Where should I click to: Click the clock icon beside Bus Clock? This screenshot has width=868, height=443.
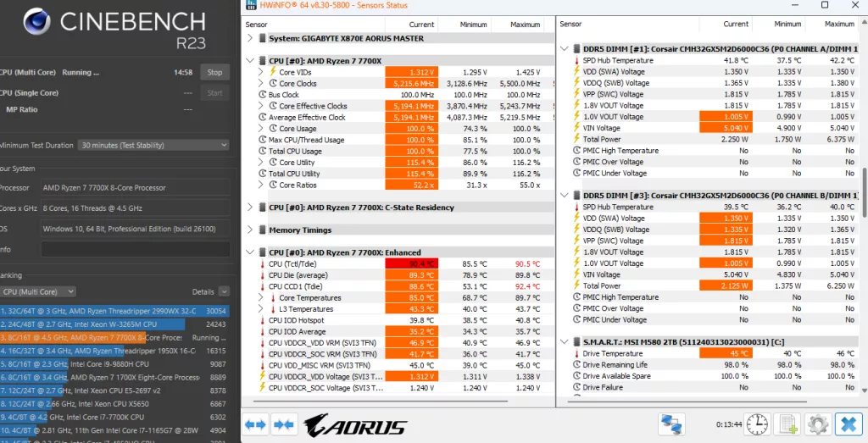point(263,95)
